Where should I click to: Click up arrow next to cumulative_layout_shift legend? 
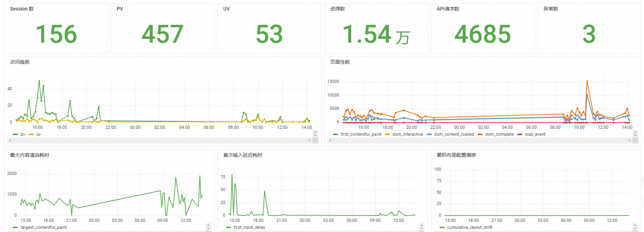[x=635, y=225]
